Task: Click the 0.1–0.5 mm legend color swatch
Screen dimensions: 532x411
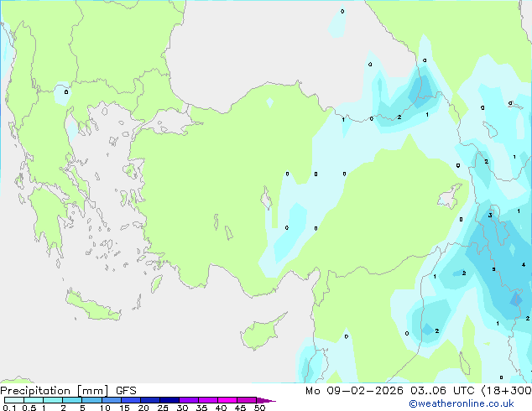Action: pyautogui.click(x=14, y=400)
